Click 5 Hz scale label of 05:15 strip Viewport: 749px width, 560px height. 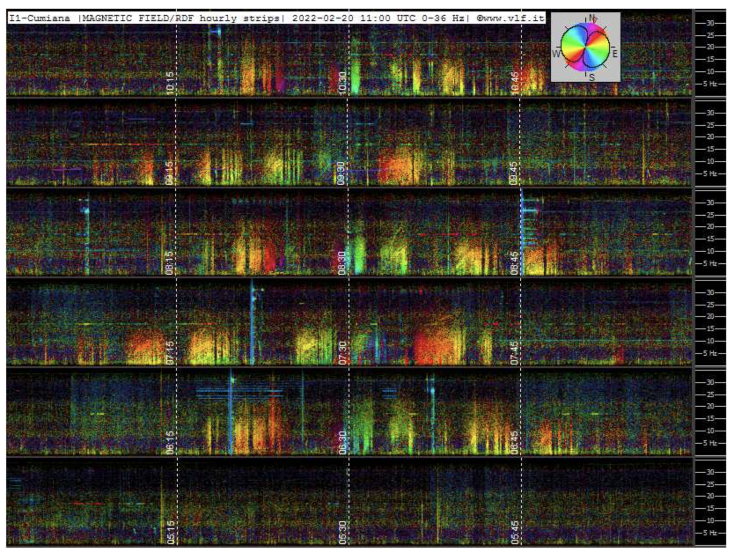pos(710,533)
